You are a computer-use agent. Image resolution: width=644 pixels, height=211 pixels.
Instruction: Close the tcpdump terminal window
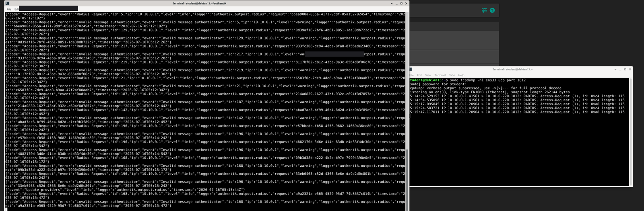pos(630,70)
